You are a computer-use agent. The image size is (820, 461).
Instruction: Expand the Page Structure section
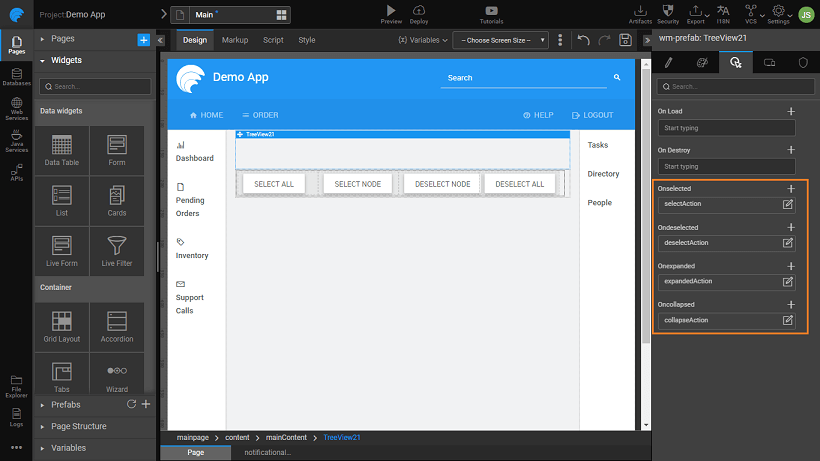point(78,426)
